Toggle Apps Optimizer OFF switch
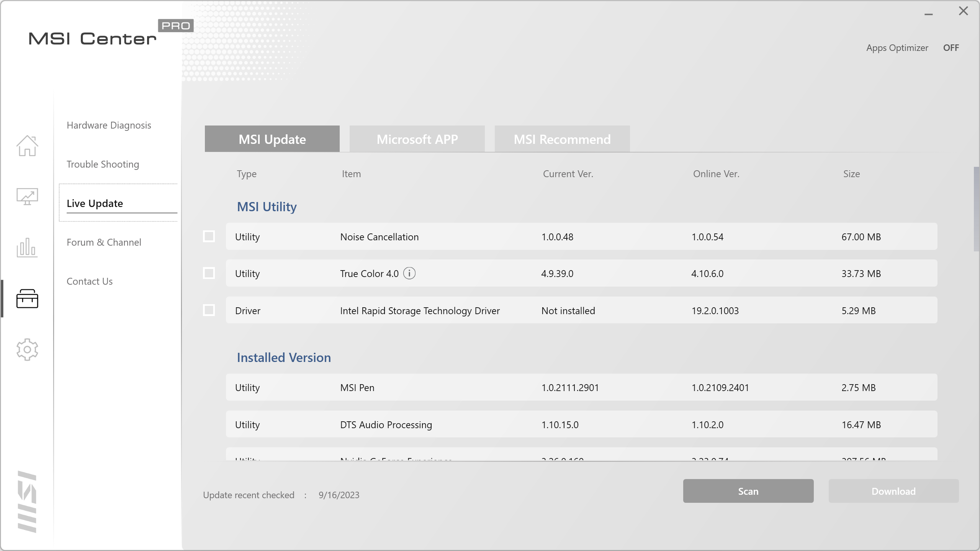The height and width of the screenshot is (551, 980). (951, 48)
